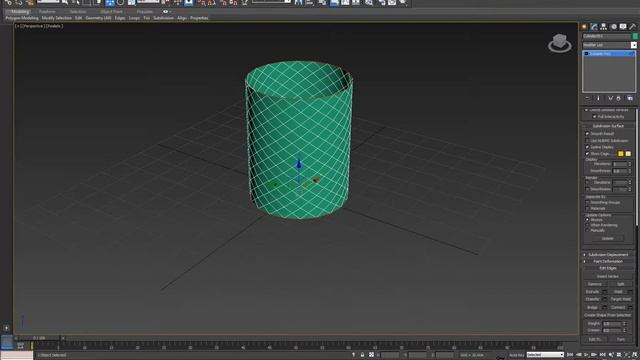Image resolution: width=640 pixels, height=360 pixels.
Task: Toggle the Full Interactivity checkbox
Action: (x=594, y=117)
